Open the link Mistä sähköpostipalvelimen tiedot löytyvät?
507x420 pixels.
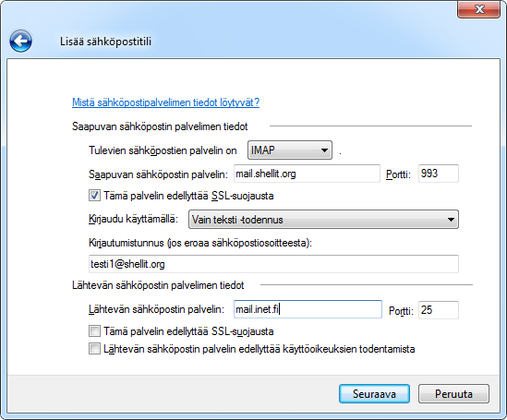[165, 102]
